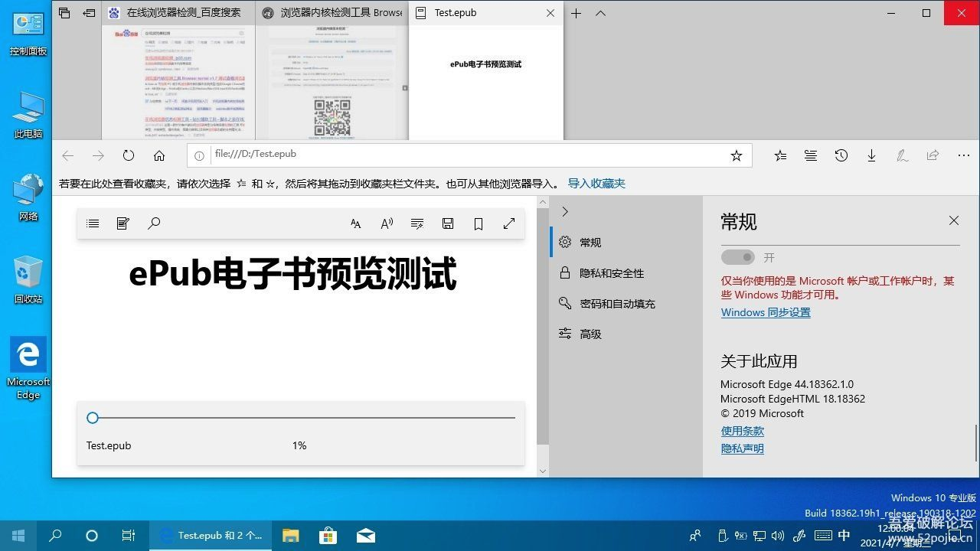Open 密码和自动填充 settings section

(626, 303)
